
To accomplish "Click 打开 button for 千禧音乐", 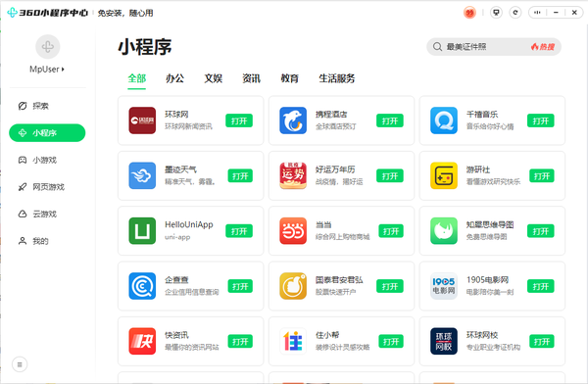I will [540, 120].
